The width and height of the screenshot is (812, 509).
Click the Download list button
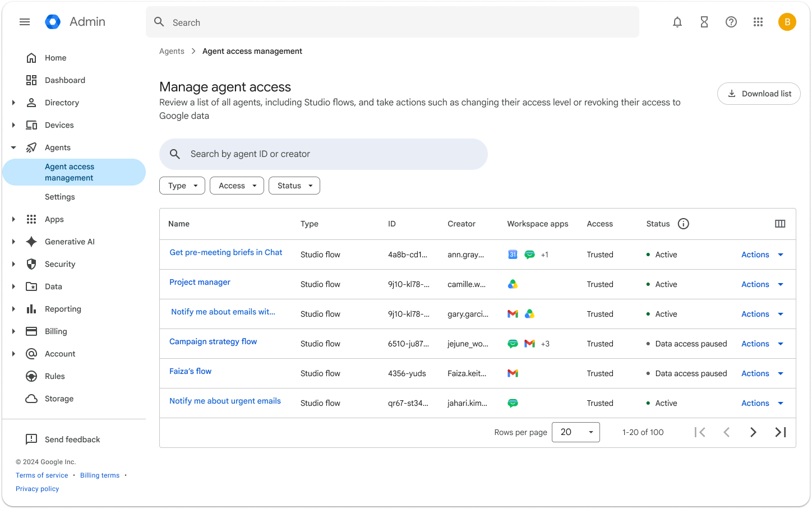tap(759, 94)
